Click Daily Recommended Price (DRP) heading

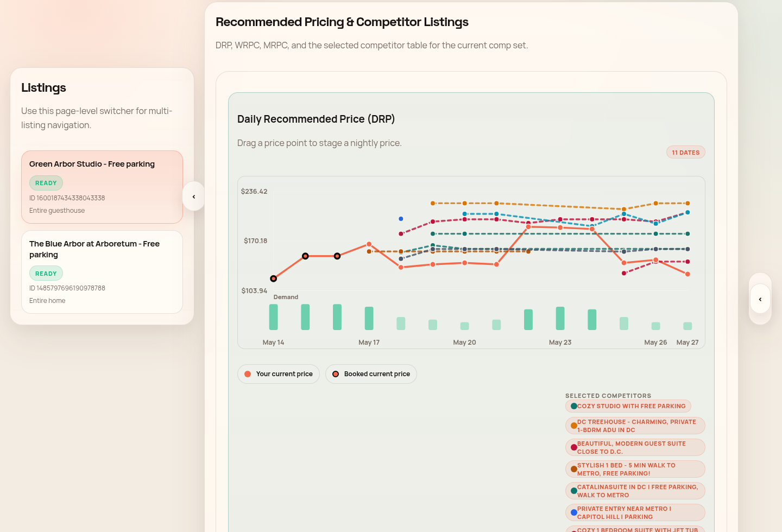click(x=316, y=119)
